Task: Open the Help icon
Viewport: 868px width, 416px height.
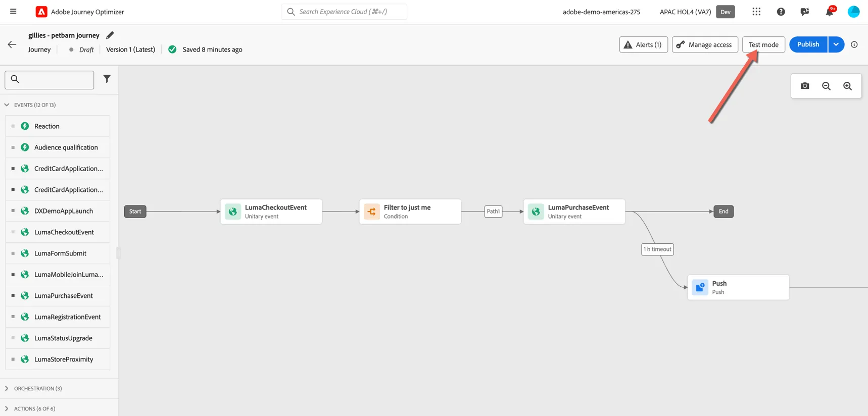Action: point(781,12)
